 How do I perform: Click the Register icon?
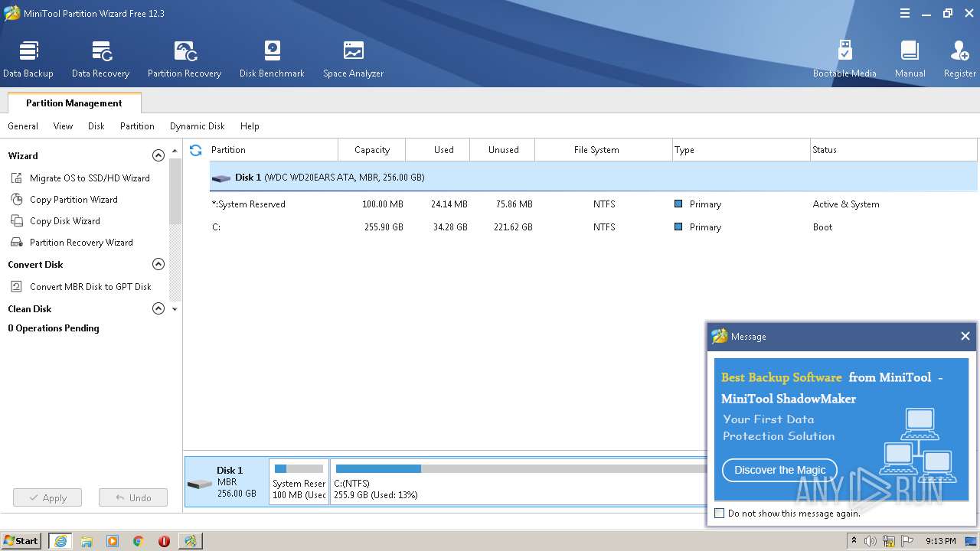coord(959,60)
